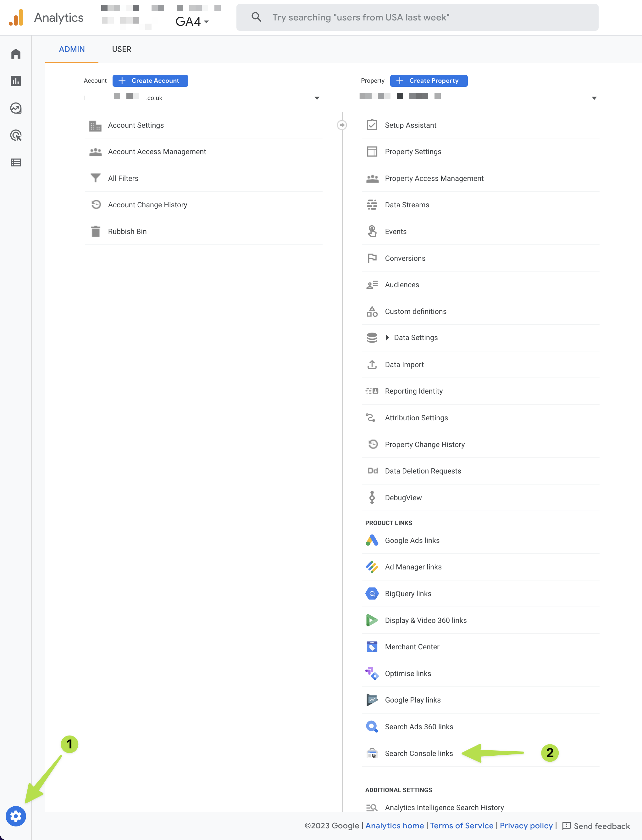The image size is (642, 840).
Task: Follow the Terms of Service link
Action: (462, 826)
